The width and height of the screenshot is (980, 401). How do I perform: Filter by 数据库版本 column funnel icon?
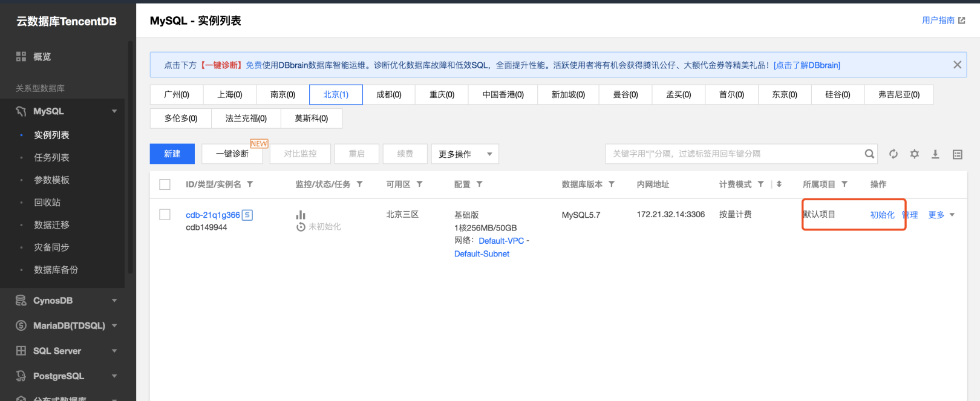click(612, 184)
